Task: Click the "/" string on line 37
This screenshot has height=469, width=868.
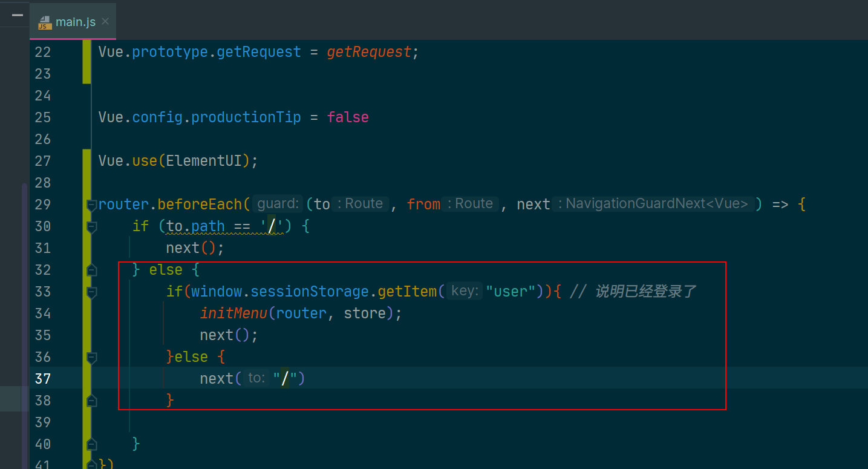Action: [x=286, y=379]
